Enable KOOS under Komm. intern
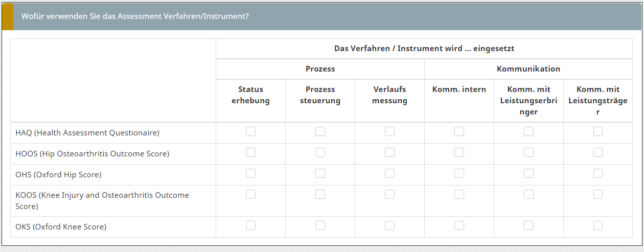This screenshot has height=252, width=644. pos(459,194)
